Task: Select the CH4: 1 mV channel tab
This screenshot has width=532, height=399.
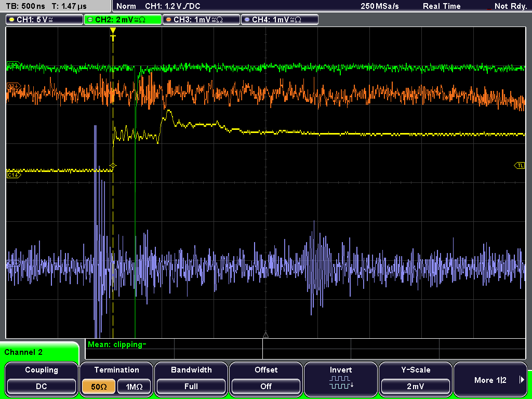Action: pyautogui.click(x=280, y=20)
